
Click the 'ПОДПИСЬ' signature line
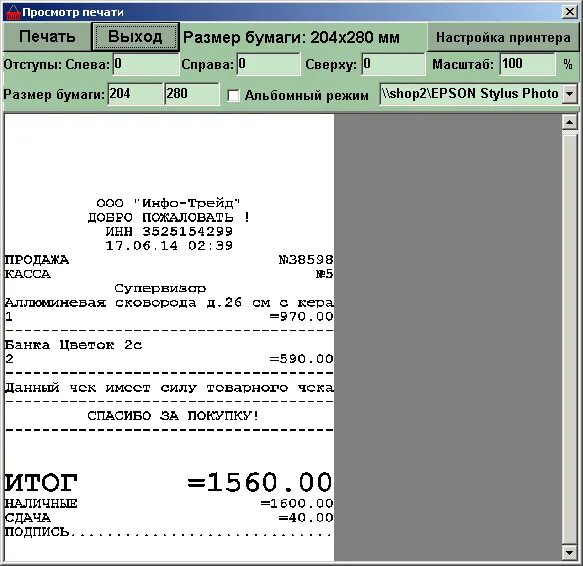pos(168,532)
